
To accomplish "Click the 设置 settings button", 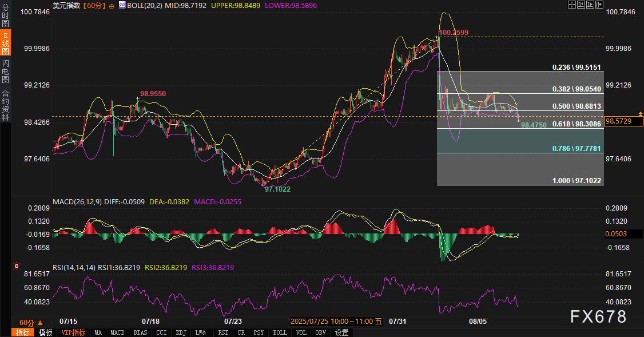I will click(341, 332).
